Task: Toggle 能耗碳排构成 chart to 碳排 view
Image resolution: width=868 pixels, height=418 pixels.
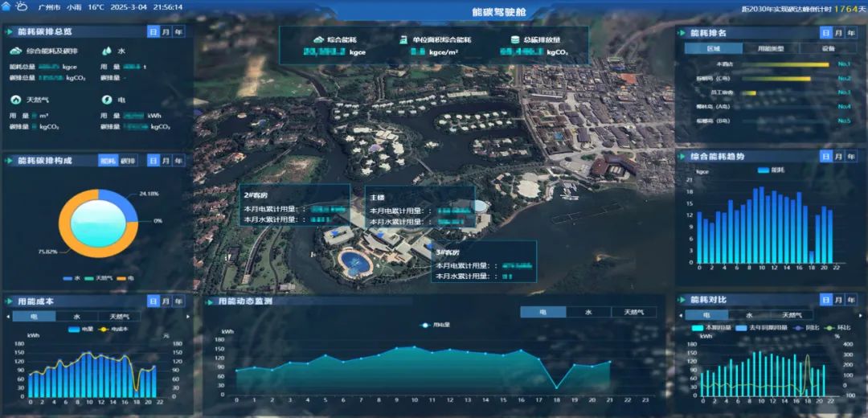Action: pyautogui.click(x=129, y=161)
